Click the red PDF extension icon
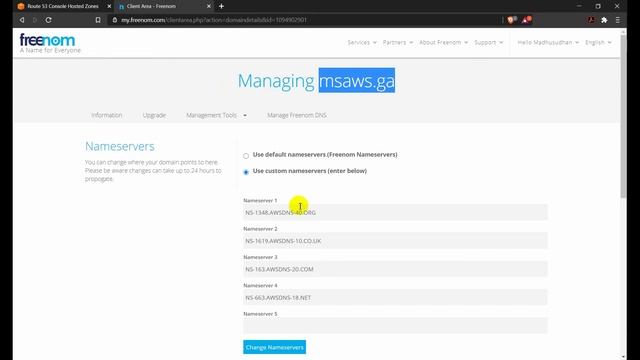This screenshot has height=360, width=640. tap(591, 20)
